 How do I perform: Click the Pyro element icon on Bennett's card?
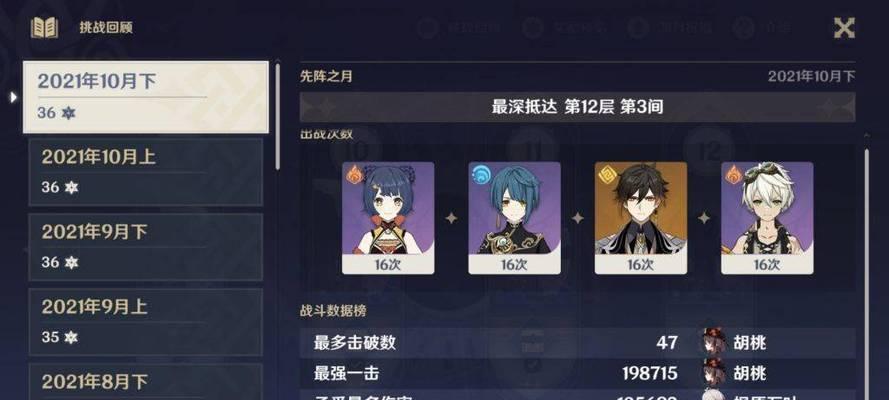coord(734,175)
